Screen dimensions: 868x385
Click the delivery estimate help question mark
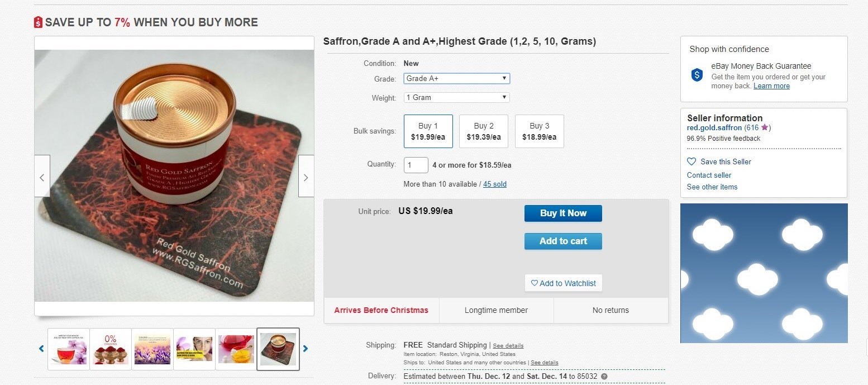coord(604,376)
